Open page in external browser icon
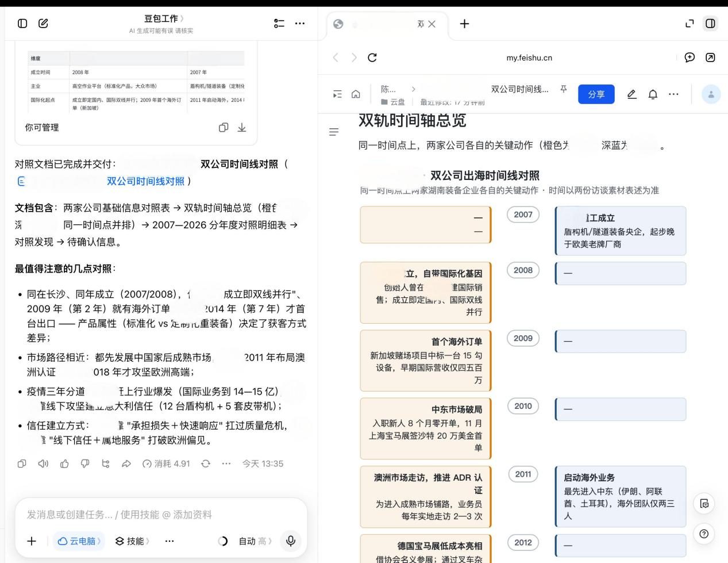Screen dimensions: 728x563 (711, 58)
